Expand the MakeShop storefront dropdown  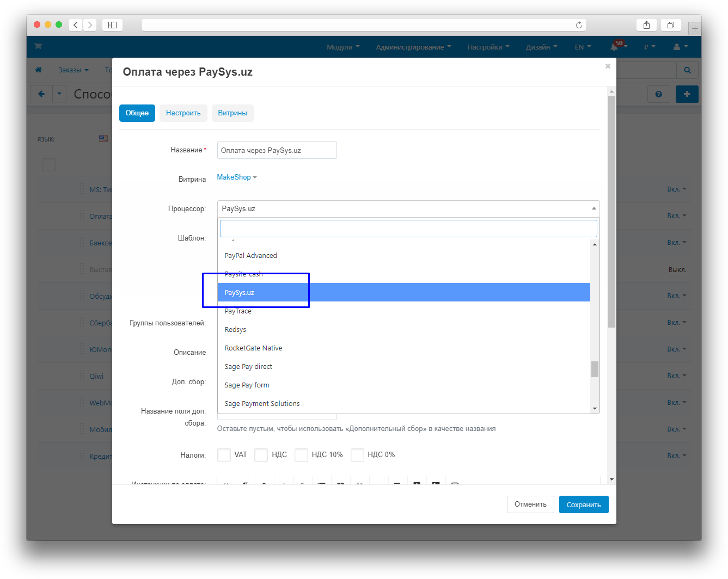[237, 177]
